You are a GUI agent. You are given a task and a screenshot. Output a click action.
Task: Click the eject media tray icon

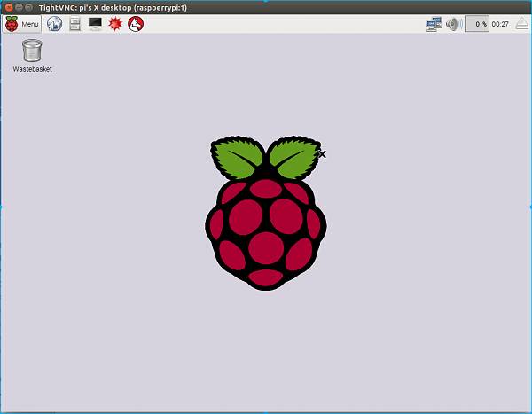522,24
